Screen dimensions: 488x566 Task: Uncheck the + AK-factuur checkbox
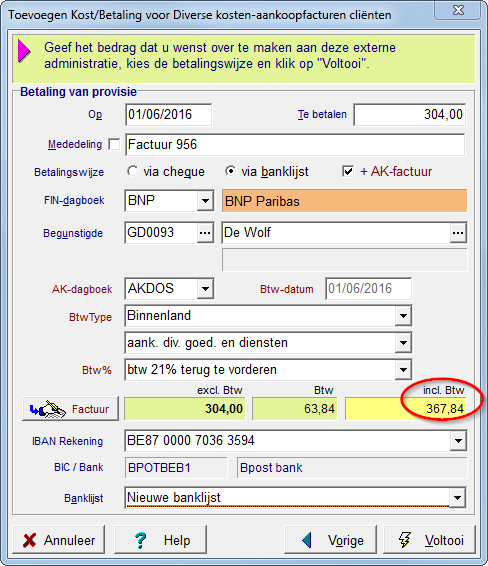pyautogui.click(x=348, y=171)
